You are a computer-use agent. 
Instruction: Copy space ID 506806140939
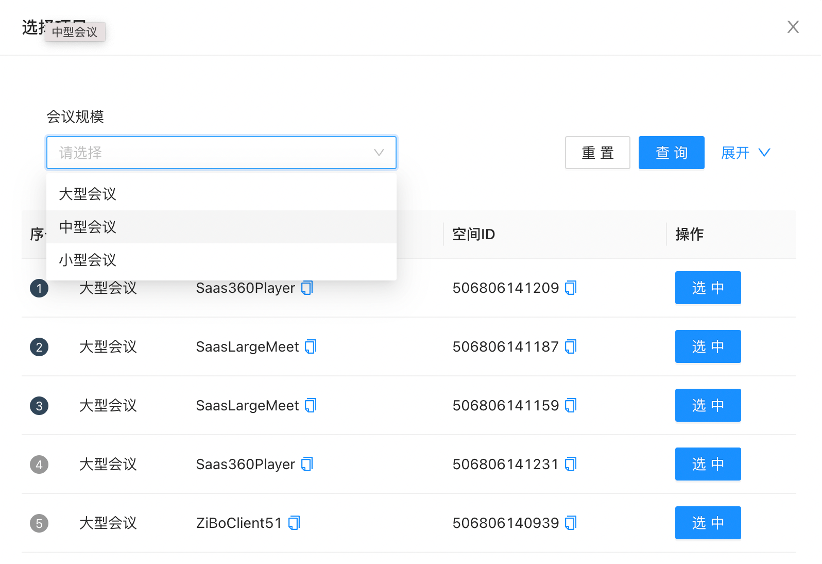pyautogui.click(x=571, y=523)
